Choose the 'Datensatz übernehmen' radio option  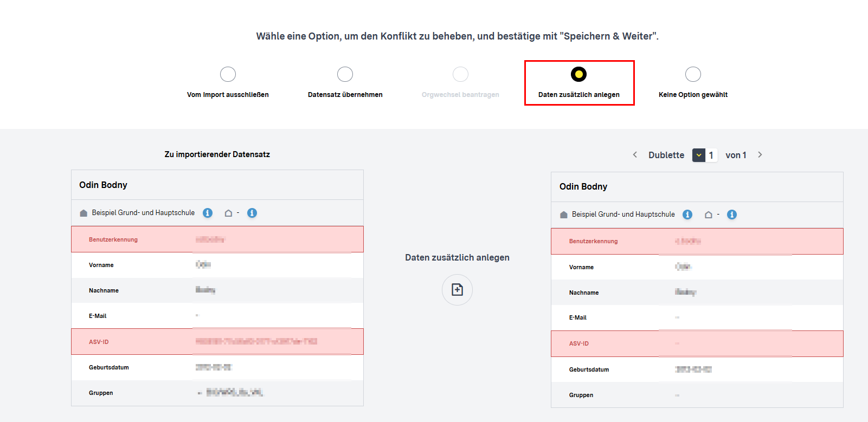345,74
